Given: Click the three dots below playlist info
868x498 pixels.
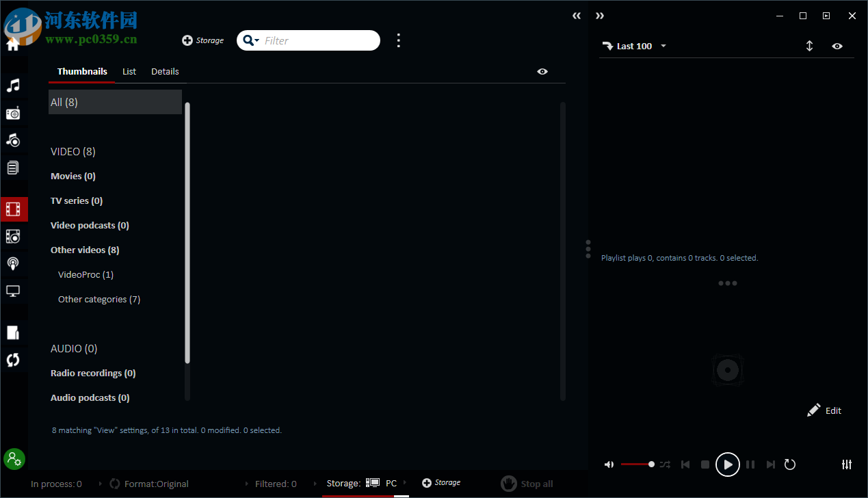Looking at the screenshot, I should coord(728,283).
